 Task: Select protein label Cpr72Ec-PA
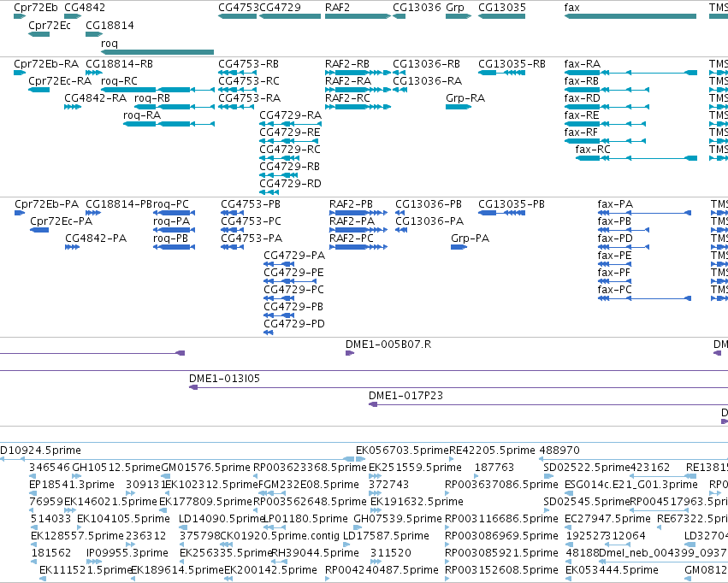point(61,221)
